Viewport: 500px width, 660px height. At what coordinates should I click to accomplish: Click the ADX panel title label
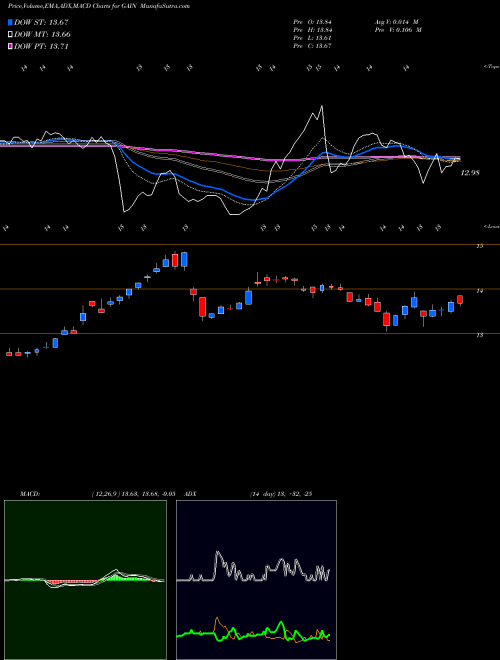point(190,494)
